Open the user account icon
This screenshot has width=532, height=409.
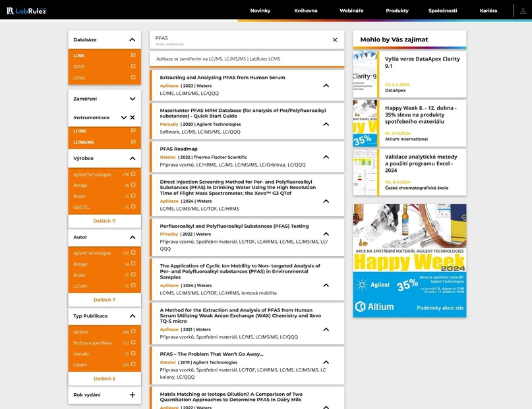(523, 11)
